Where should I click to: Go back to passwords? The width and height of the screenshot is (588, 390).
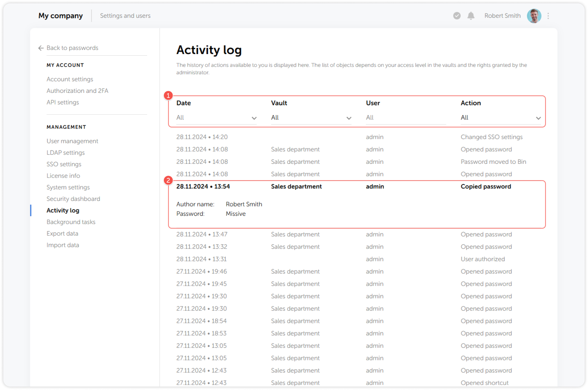tap(73, 48)
